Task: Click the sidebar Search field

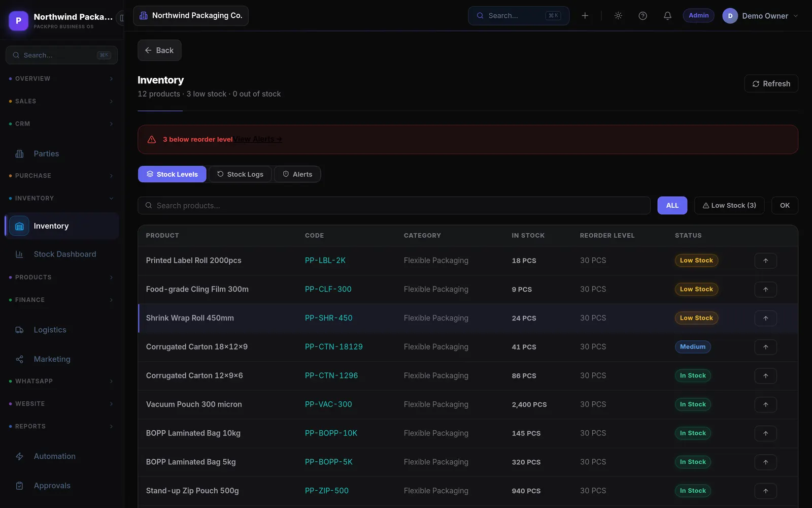Action: [61, 55]
